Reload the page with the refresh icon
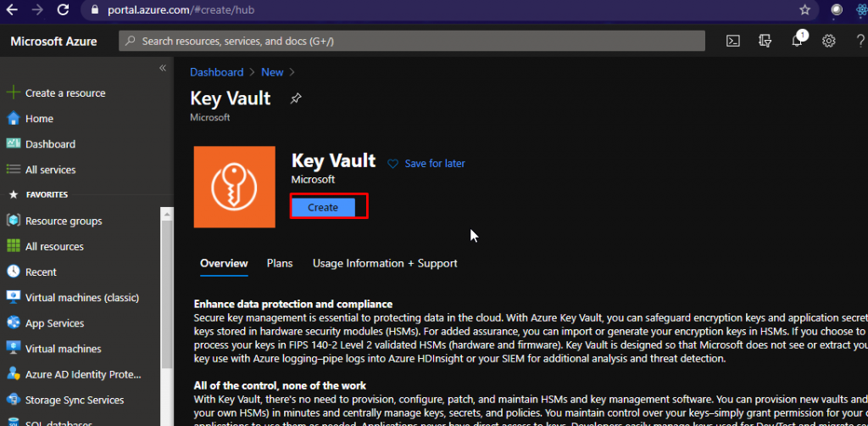 64,9
